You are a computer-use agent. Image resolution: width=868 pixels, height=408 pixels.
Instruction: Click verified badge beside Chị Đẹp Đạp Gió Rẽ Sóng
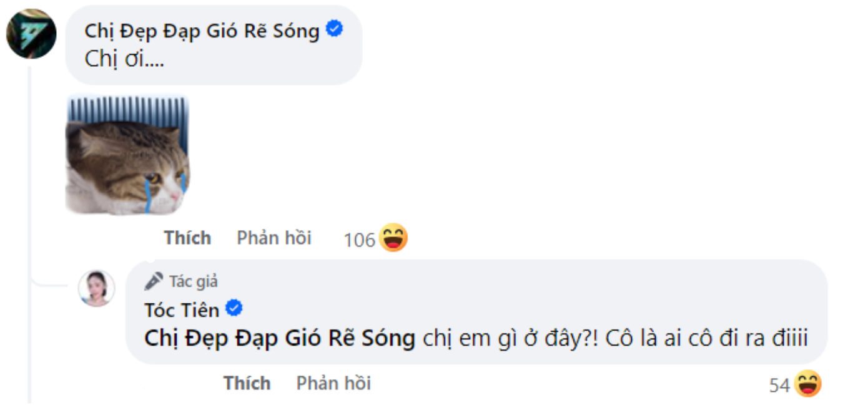click(335, 29)
